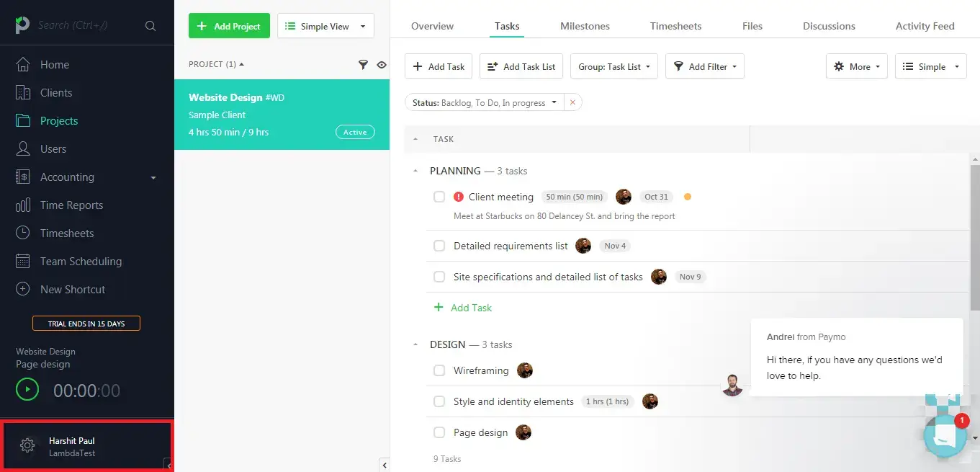Click the green Add Project button

tap(229, 26)
